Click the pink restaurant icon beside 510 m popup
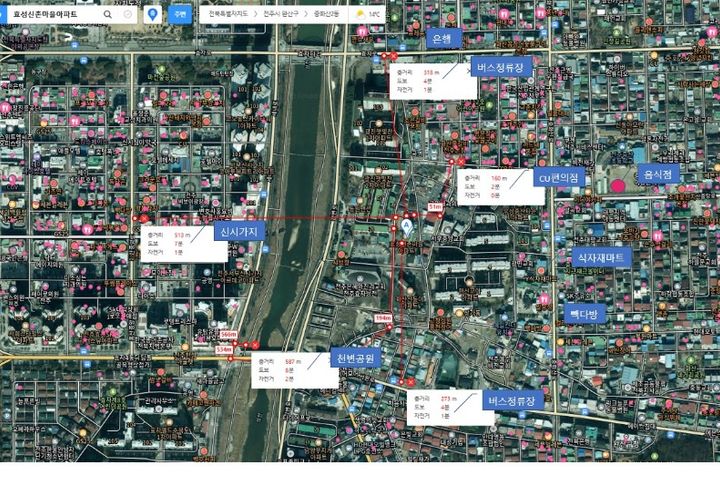Image resolution: width=720 pixels, height=480 pixels. click(x=87, y=229)
